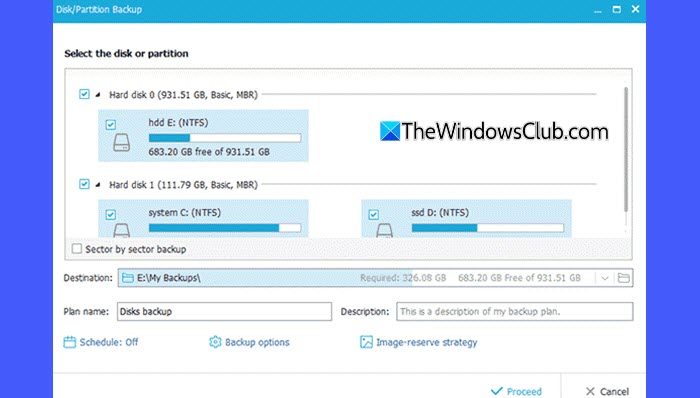The width and height of the screenshot is (700, 398).
Task: Click the Required: 326.08 GB text
Action: point(403,278)
